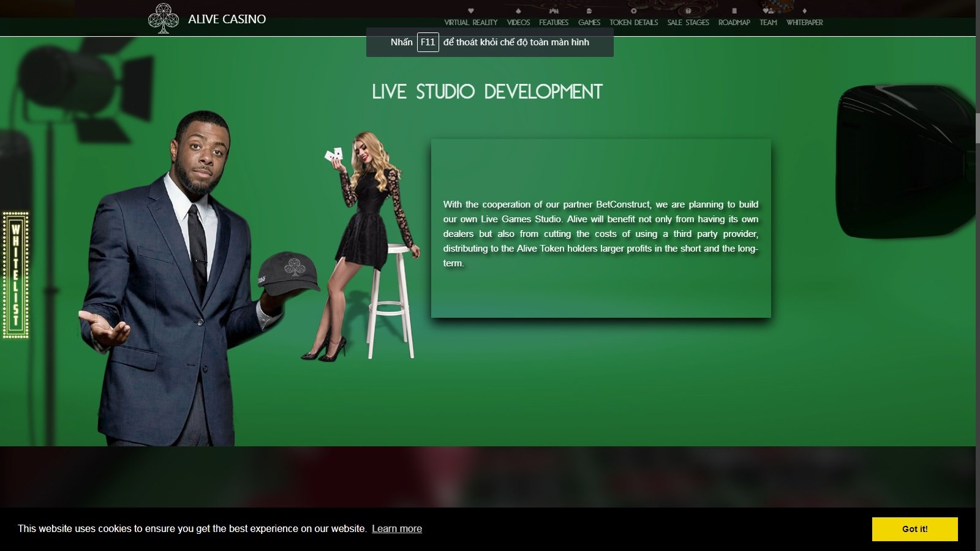Screen dimensions: 980x551
Task: Click the page's vertical scrollbar thumb
Action: [x=978, y=128]
